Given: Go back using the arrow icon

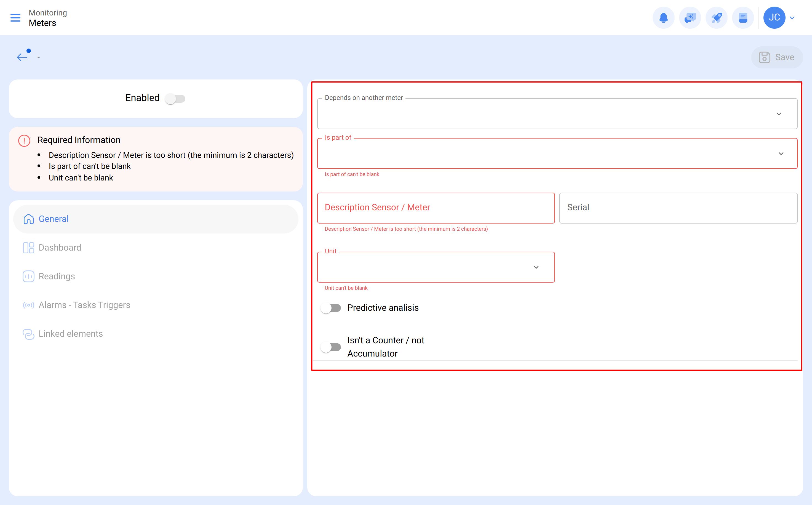Looking at the screenshot, I should [x=22, y=57].
